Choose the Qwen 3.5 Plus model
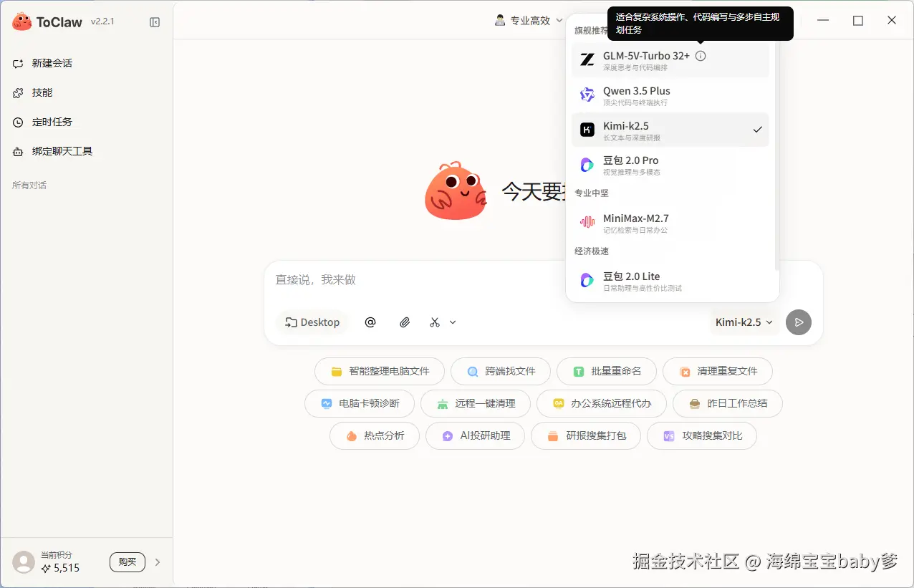 (670, 95)
